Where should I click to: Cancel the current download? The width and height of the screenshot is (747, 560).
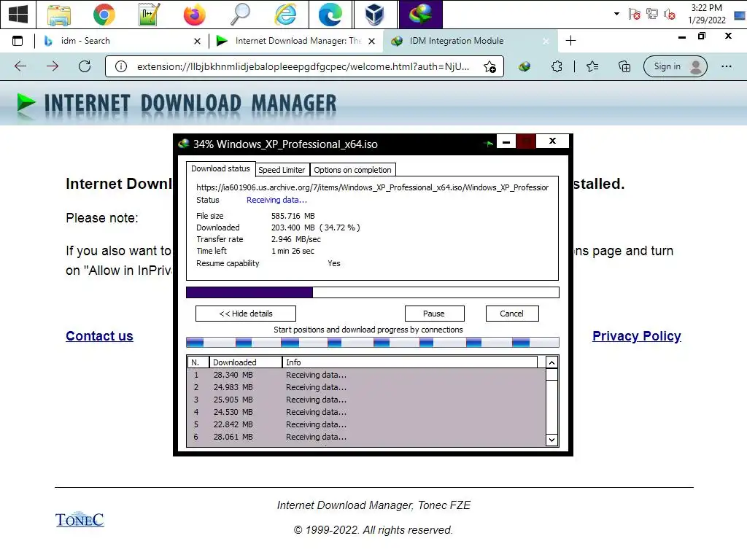click(x=511, y=314)
